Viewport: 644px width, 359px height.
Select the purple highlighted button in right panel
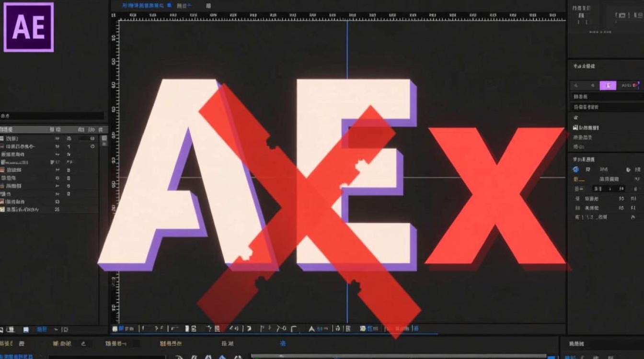608,85
